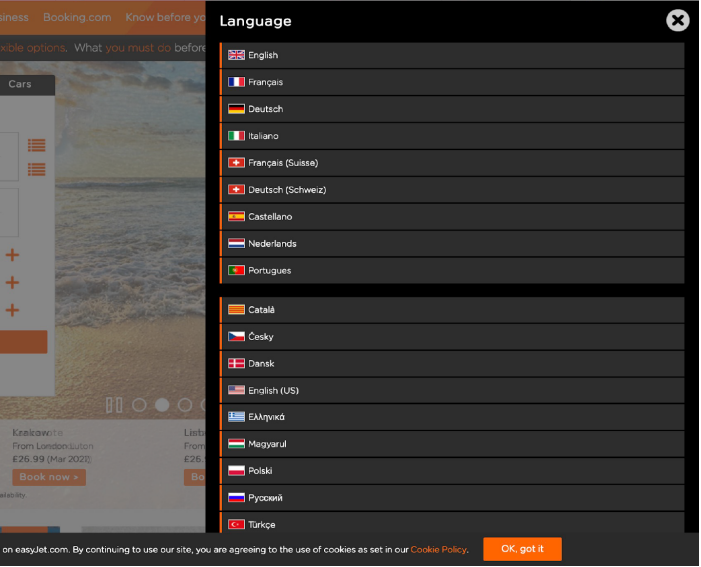701x567 pixels.
Task: Pause the banner slideshow
Action: [x=114, y=405]
